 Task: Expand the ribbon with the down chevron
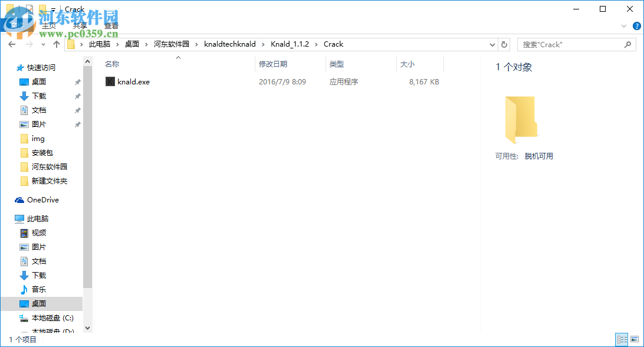(623, 25)
